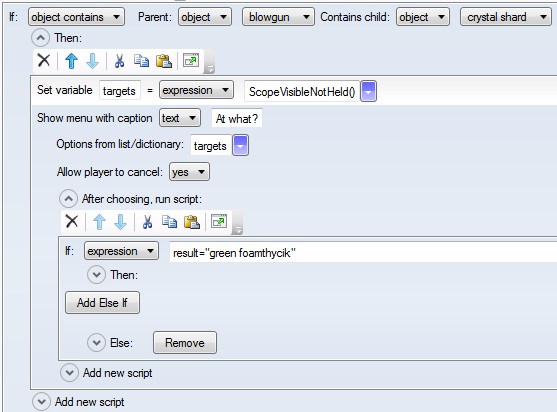
Task: Select the 'Set variable' script row label
Action: [x=65, y=90]
